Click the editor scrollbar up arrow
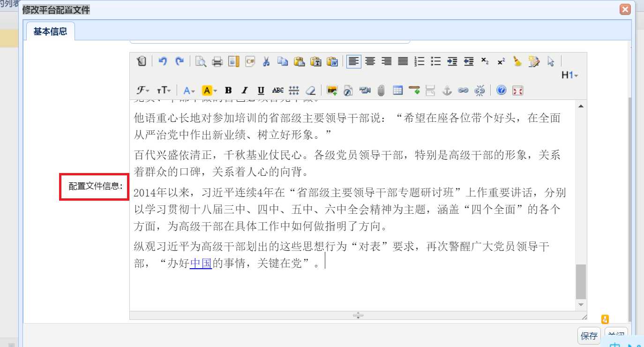 581,106
